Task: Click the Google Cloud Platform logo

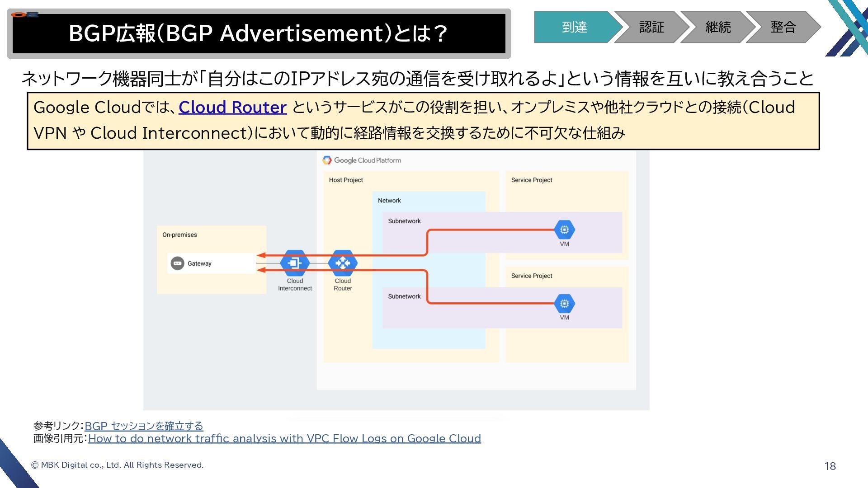Action: 327,160
